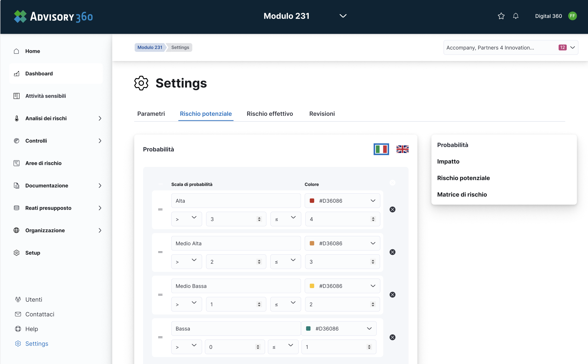The height and width of the screenshot is (364, 588).
Task: Open the Medio Alta color picker
Action: point(342,243)
